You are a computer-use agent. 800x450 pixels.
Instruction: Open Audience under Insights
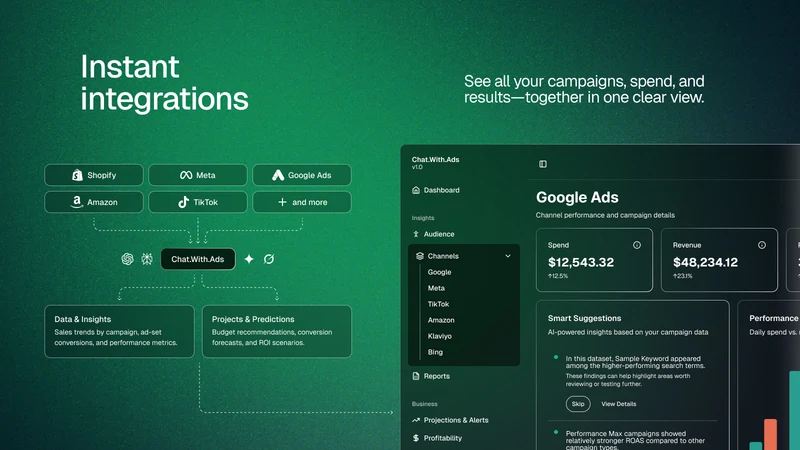(x=433, y=234)
